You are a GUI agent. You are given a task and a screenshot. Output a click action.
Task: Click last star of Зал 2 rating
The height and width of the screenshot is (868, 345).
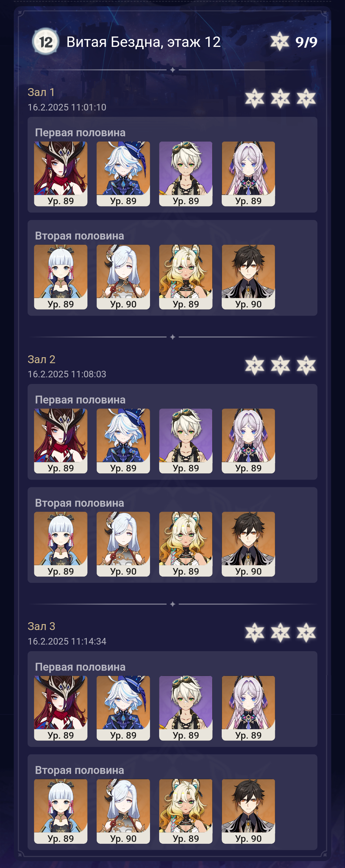pos(306,366)
